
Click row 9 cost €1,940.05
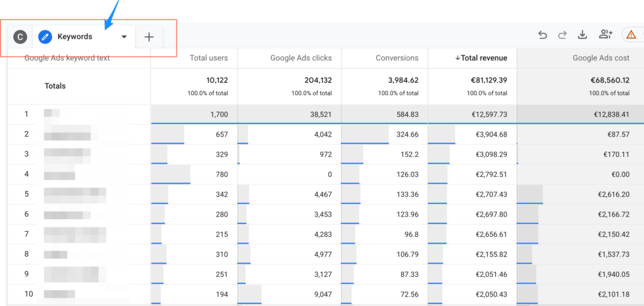tap(614, 275)
